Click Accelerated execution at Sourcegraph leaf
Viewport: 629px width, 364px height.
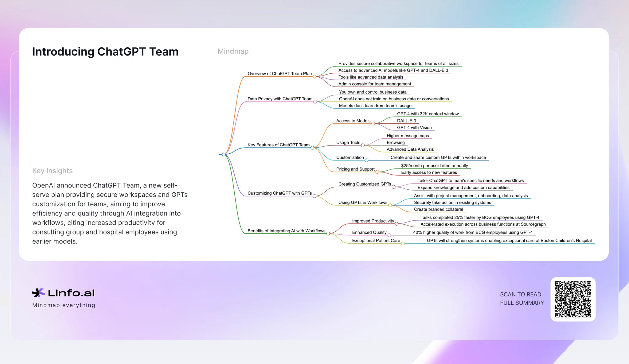pos(483,224)
